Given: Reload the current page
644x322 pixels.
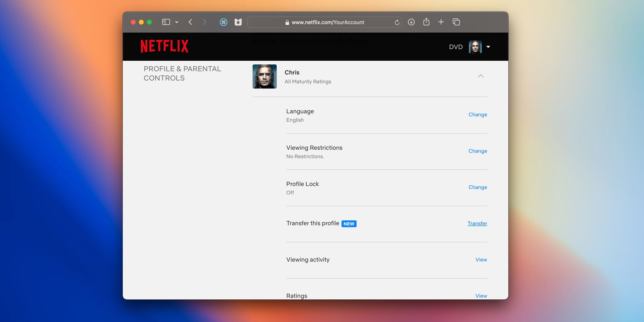Looking at the screenshot, I should point(397,22).
